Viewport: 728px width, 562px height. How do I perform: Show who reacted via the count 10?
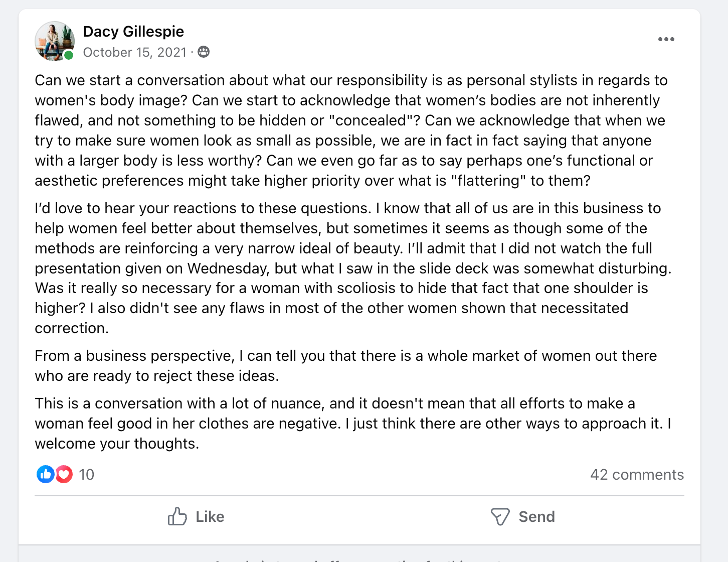(x=86, y=475)
